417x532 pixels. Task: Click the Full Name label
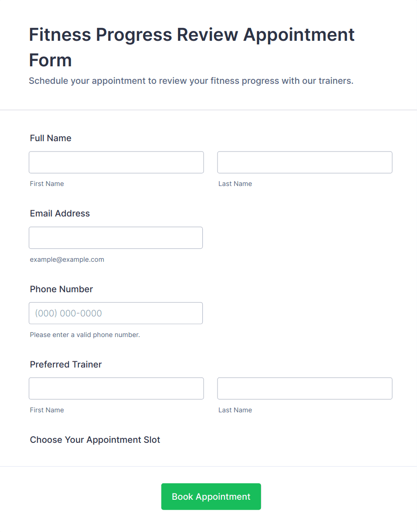tap(51, 138)
